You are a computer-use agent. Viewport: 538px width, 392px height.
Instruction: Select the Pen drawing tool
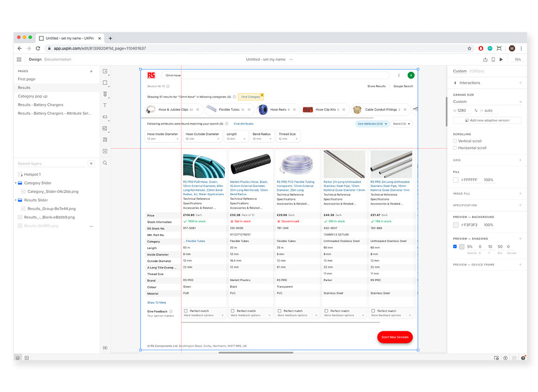(x=105, y=94)
